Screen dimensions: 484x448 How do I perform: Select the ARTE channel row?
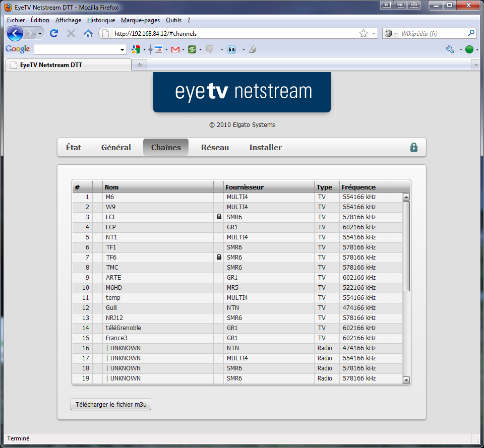click(237, 277)
